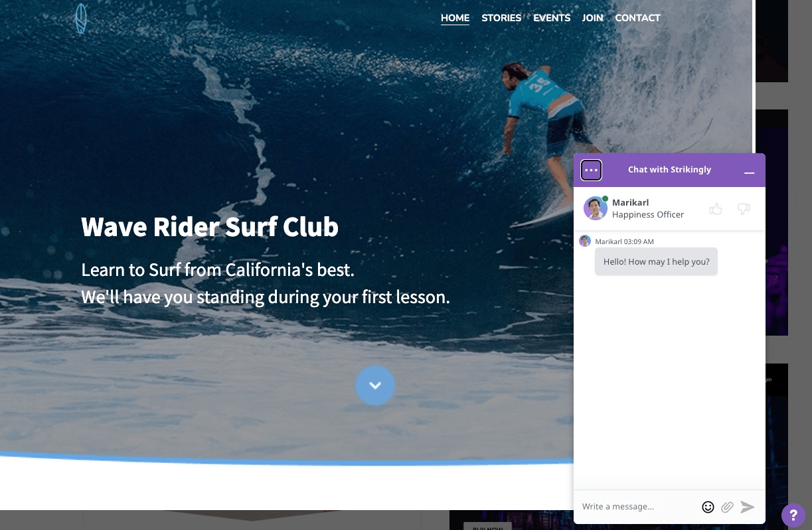812x530 pixels.
Task: Click the BUY NOW label in the thumbnail
Action: coord(488,528)
